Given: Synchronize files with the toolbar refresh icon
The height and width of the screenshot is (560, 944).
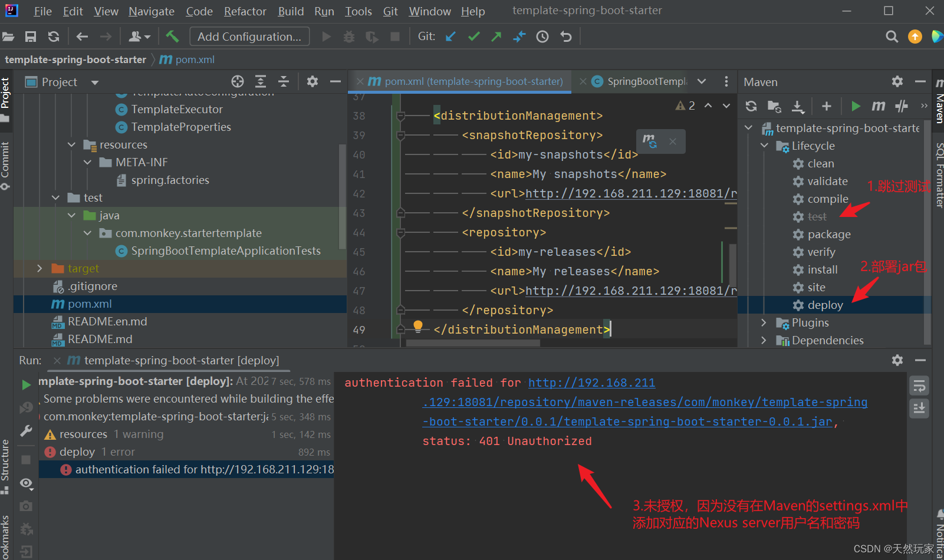Looking at the screenshot, I should (54, 37).
